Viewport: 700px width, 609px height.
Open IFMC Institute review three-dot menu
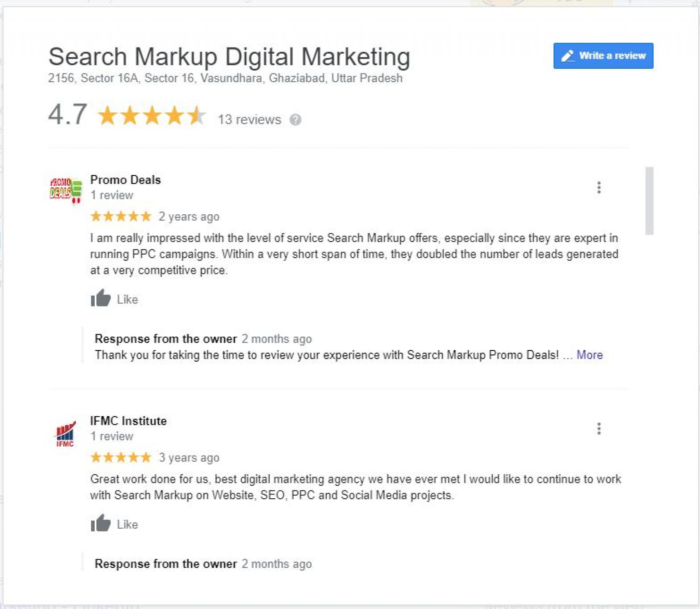point(599,429)
